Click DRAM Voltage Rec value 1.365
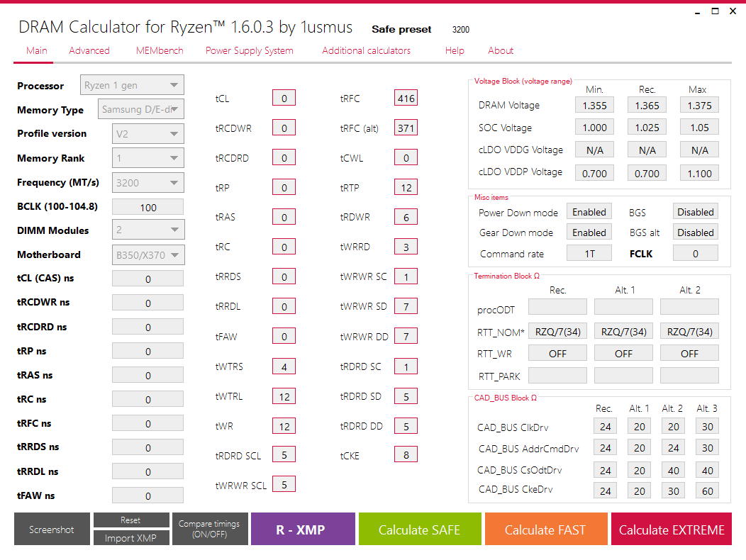Screen dimensions: 746x560 click(647, 105)
